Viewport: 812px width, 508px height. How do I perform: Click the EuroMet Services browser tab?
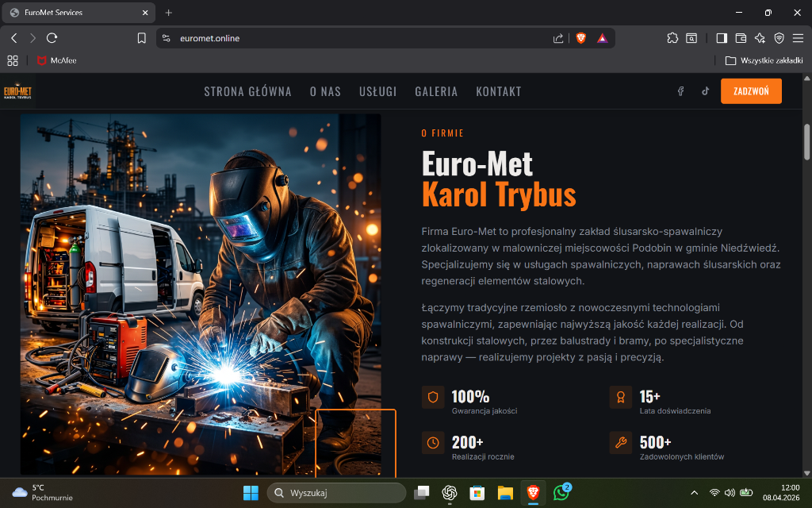click(79, 13)
